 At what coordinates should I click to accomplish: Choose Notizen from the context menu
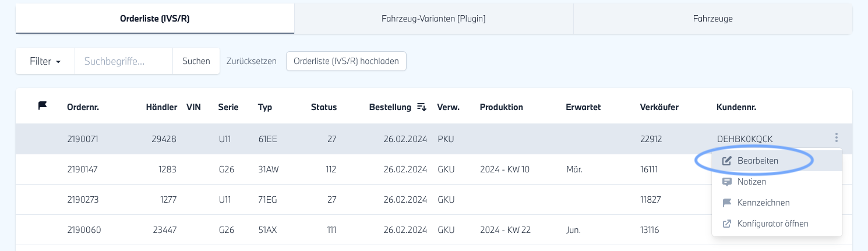[751, 182]
